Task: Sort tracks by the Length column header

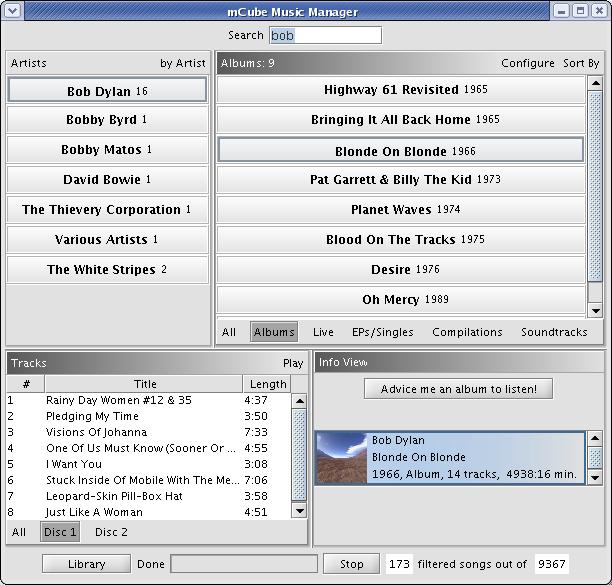Action: (268, 384)
